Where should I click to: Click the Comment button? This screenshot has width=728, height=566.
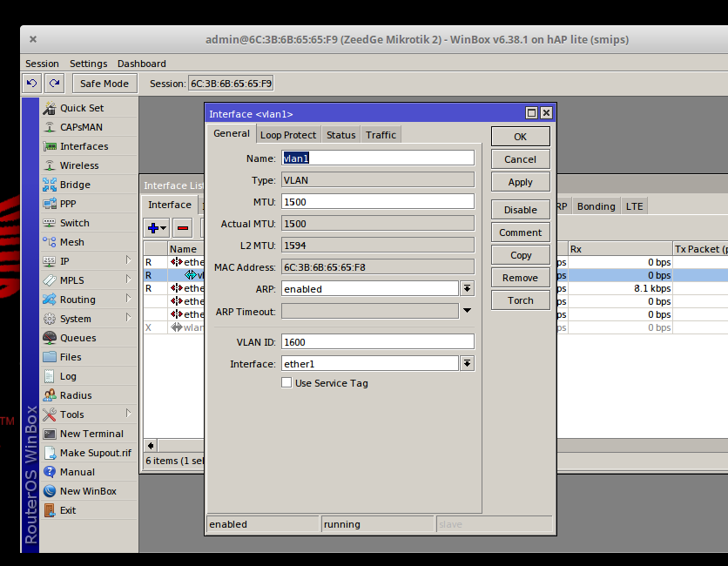521,232
